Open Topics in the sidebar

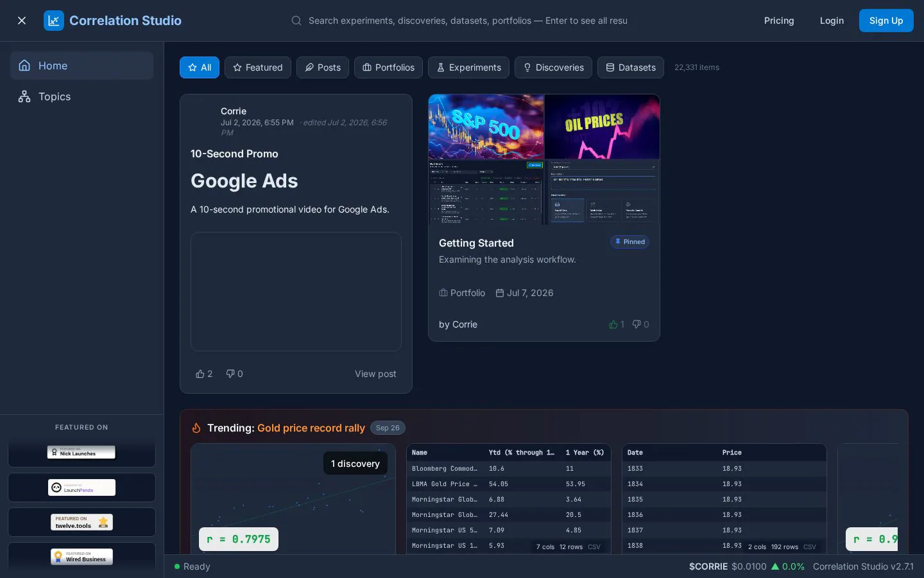tap(81, 96)
